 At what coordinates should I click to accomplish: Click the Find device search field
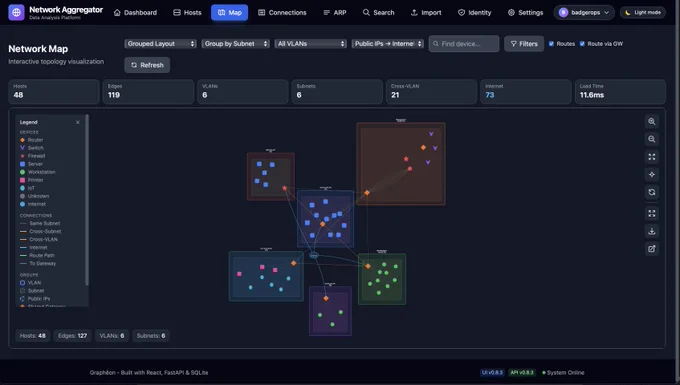coord(464,44)
